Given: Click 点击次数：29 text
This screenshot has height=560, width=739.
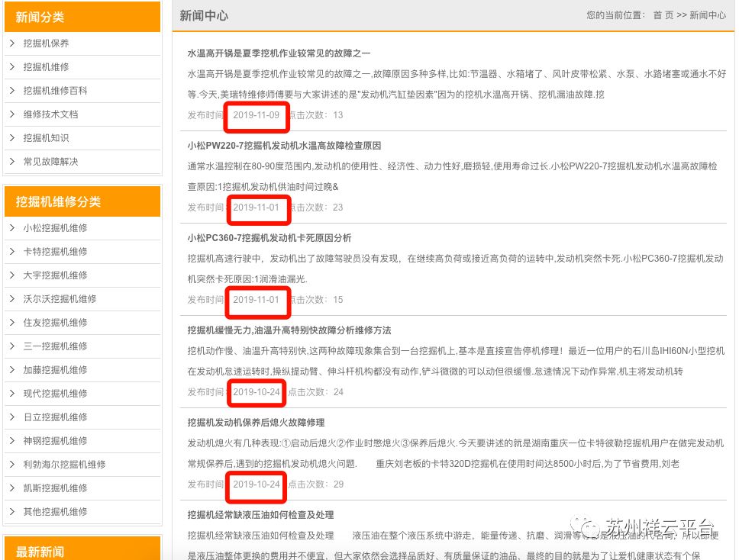Looking at the screenshot, I should [x=316, y=484].
